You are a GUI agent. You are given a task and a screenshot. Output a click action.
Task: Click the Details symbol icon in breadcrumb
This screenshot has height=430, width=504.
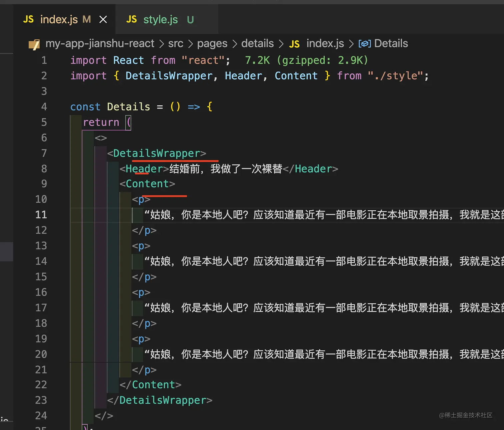pyautogui.click(x=365, y=44)
